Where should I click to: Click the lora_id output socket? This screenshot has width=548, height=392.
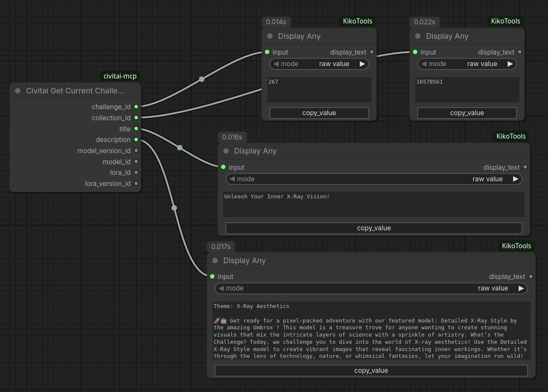[136, 172]
